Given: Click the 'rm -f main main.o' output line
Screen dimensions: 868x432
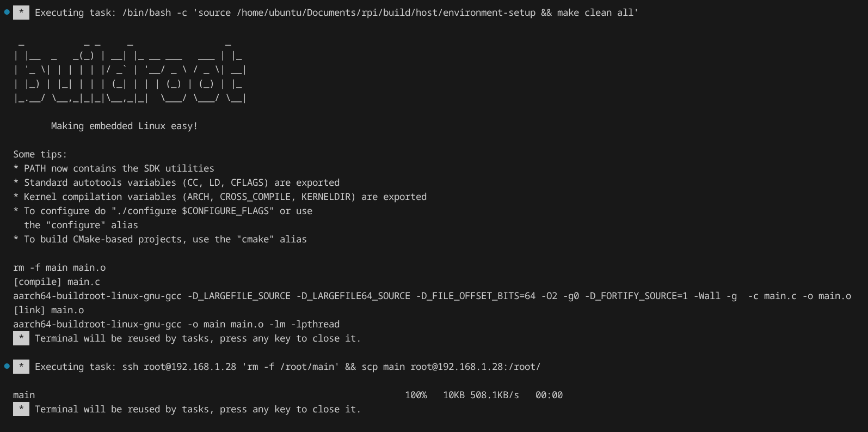Looking at the screenshot, I should pyautogui.click(x=59, y=267).
